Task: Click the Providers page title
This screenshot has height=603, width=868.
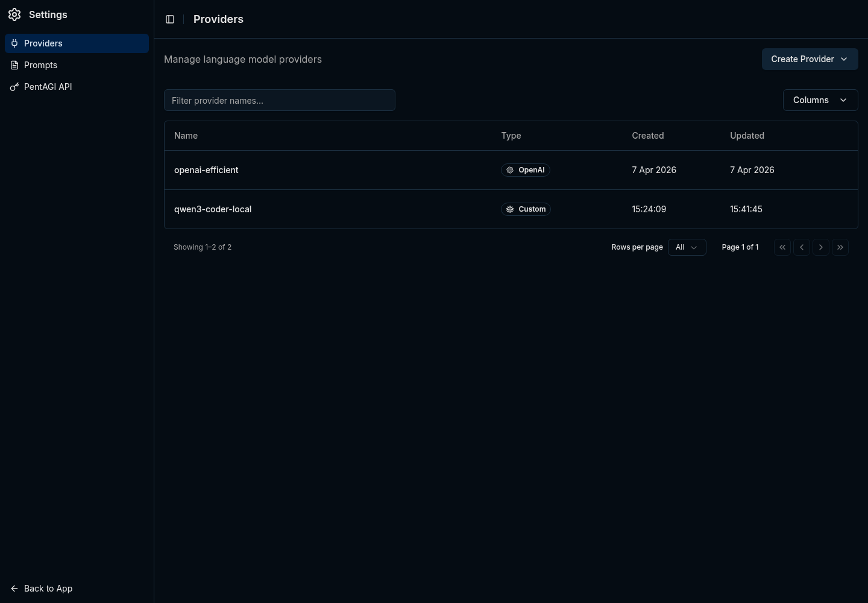Action: point(218,19)
